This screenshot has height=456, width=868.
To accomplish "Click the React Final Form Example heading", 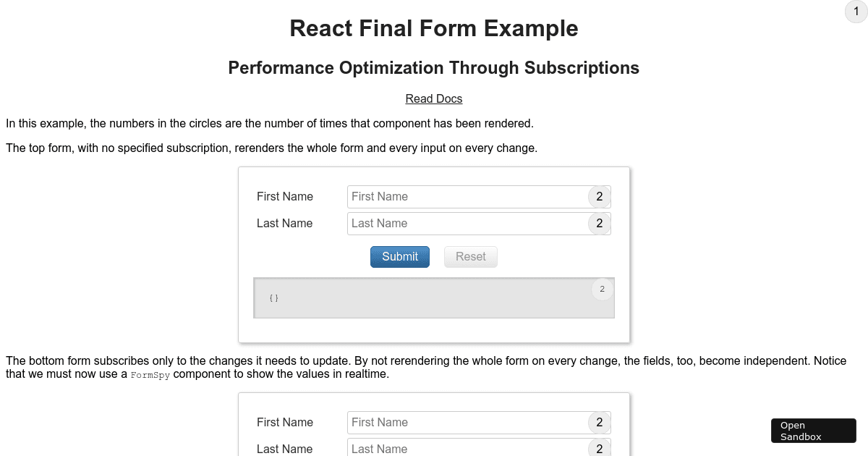I will (x=434, y=28).
